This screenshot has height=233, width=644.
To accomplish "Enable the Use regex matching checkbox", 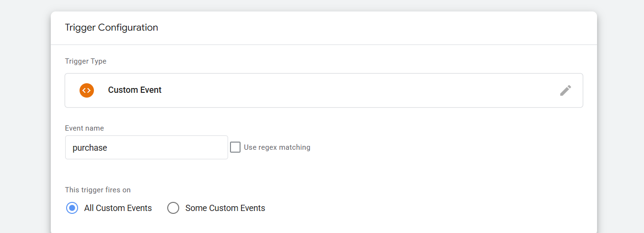I will [x=235, y=147].
